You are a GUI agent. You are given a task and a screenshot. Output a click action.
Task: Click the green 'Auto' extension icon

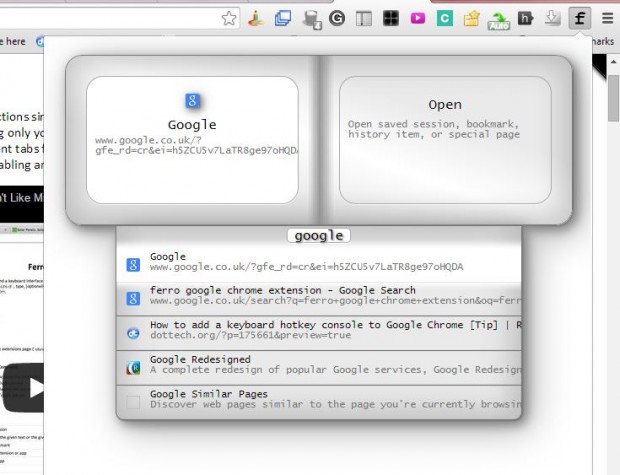[498, 18]
